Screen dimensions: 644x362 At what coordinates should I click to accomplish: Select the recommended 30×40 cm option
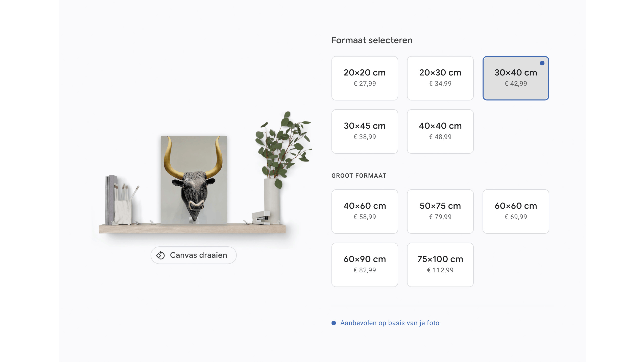coord(515,78)
